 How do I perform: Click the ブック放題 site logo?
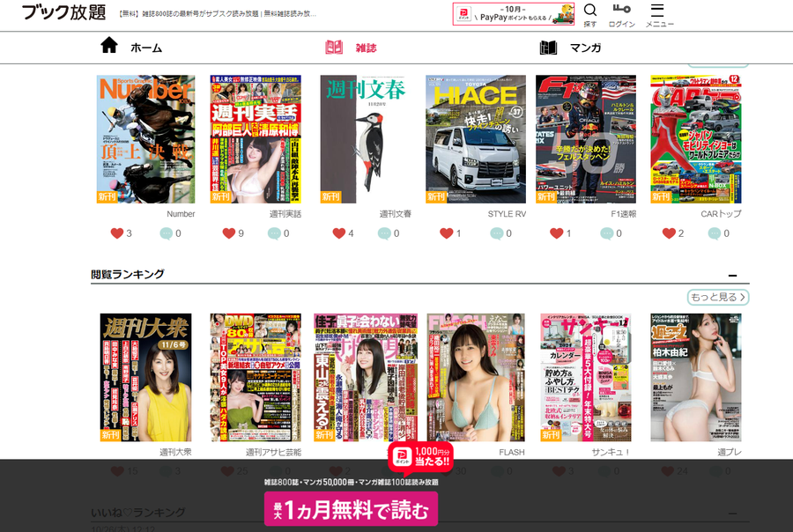63,12
